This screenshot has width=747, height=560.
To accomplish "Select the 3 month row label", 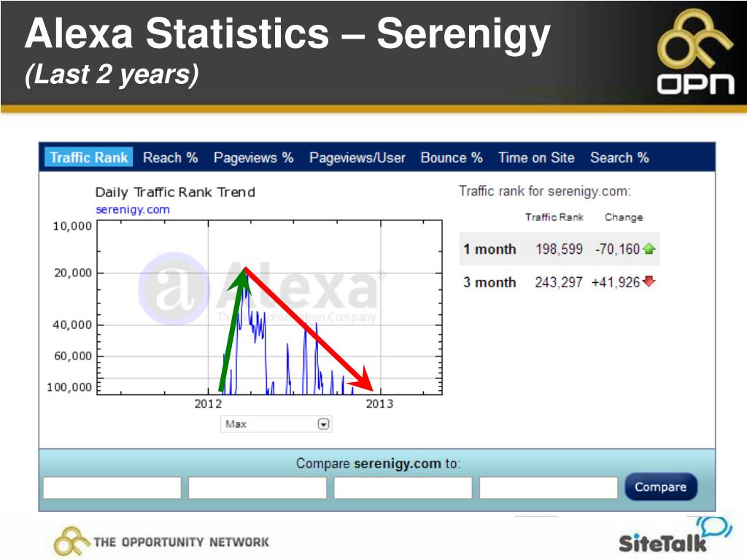I will tap(489, 282).
